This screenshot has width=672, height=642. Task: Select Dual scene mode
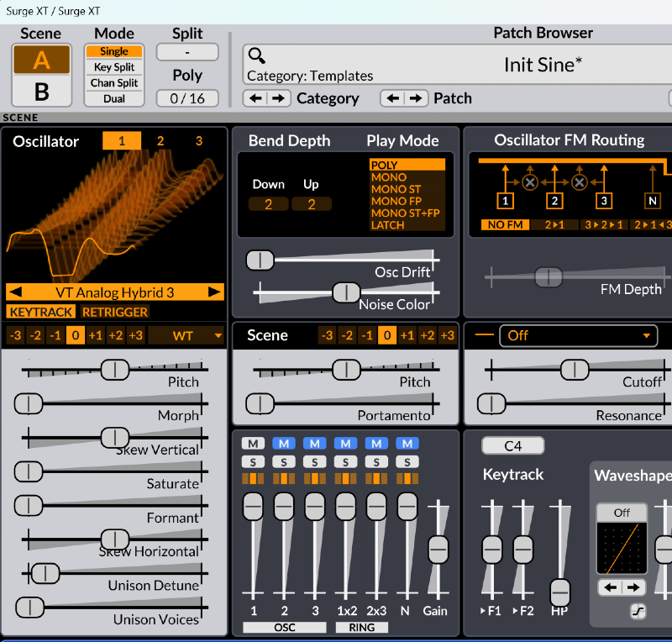click(x=114, y=98)
